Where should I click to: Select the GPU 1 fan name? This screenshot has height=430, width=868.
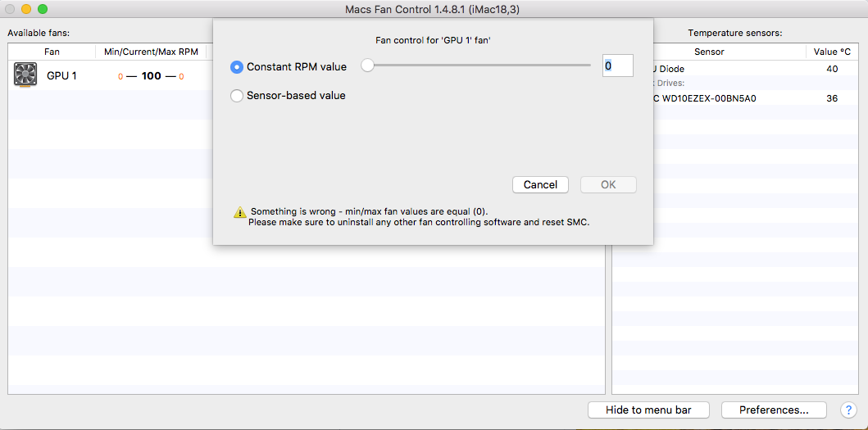(x=61, y=76)
